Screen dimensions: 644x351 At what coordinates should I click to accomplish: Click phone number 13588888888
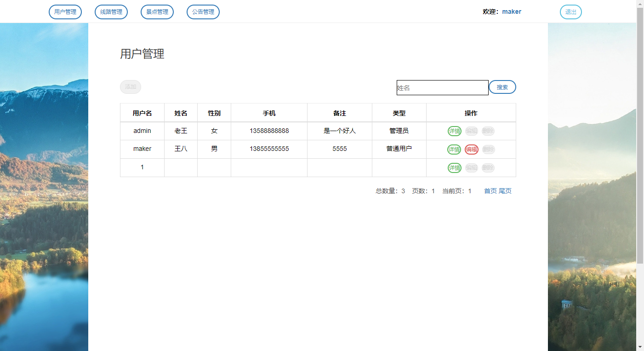point(269,131)
